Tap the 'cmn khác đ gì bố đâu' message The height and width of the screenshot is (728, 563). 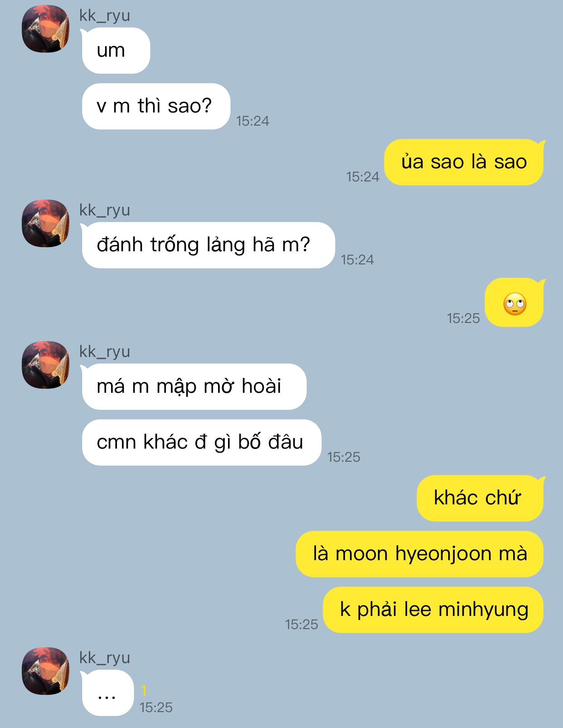pyautogui.click(x=201, y=442)
